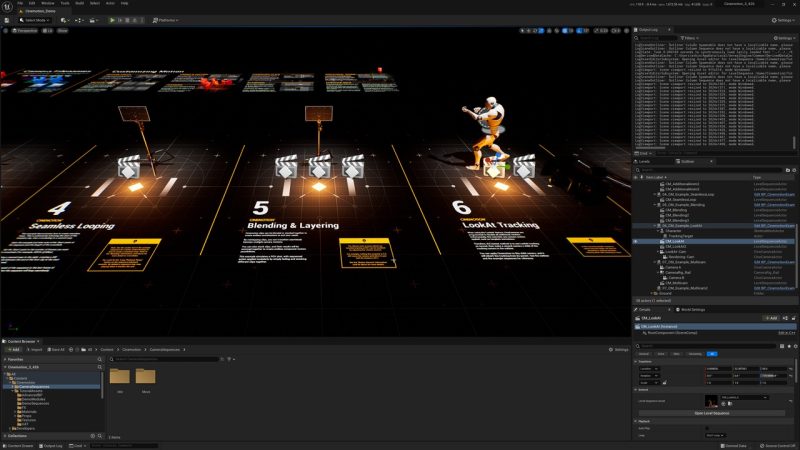
Task: Open the Build menu
Action: tap(80, 3)
